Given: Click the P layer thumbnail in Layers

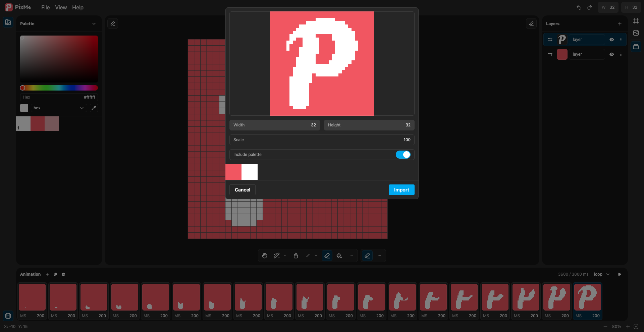Looking at the screenshot, I should (562, 40).
